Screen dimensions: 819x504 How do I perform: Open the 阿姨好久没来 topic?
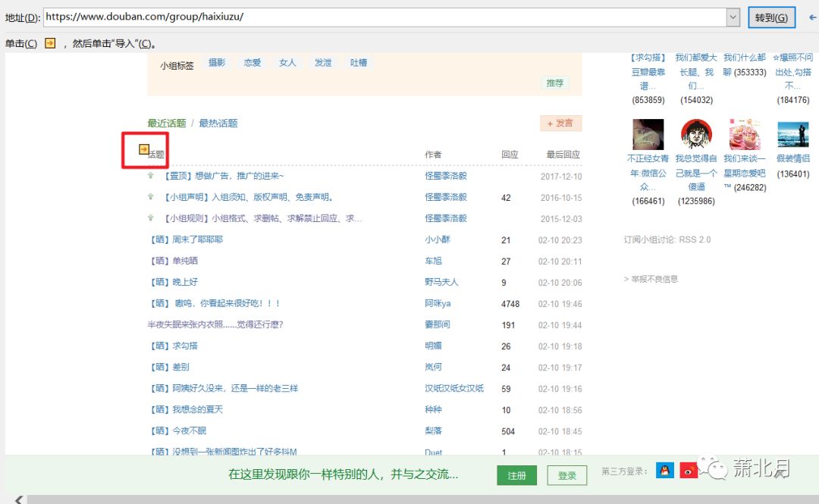coord(223,388)
